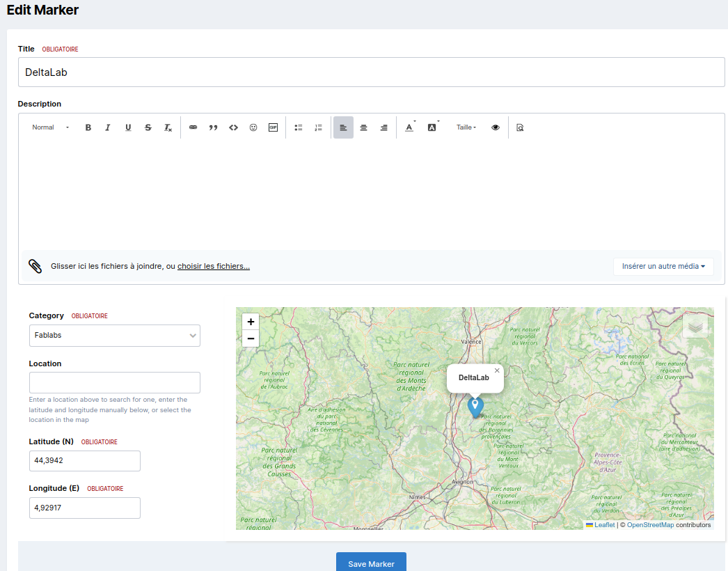Open the Category dropdown showing Fablabs
This screenshot has width=728, height=571.
tap(115, 336)
